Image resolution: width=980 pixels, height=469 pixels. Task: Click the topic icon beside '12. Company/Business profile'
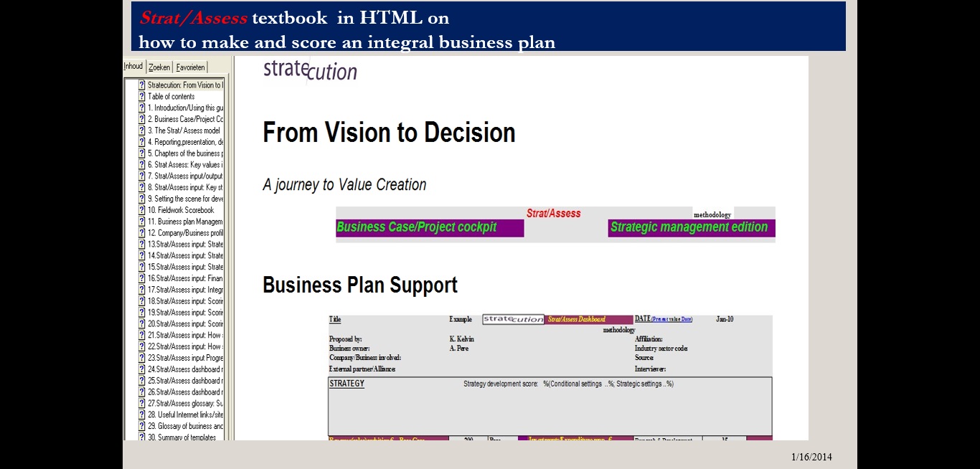click(142, 233)
